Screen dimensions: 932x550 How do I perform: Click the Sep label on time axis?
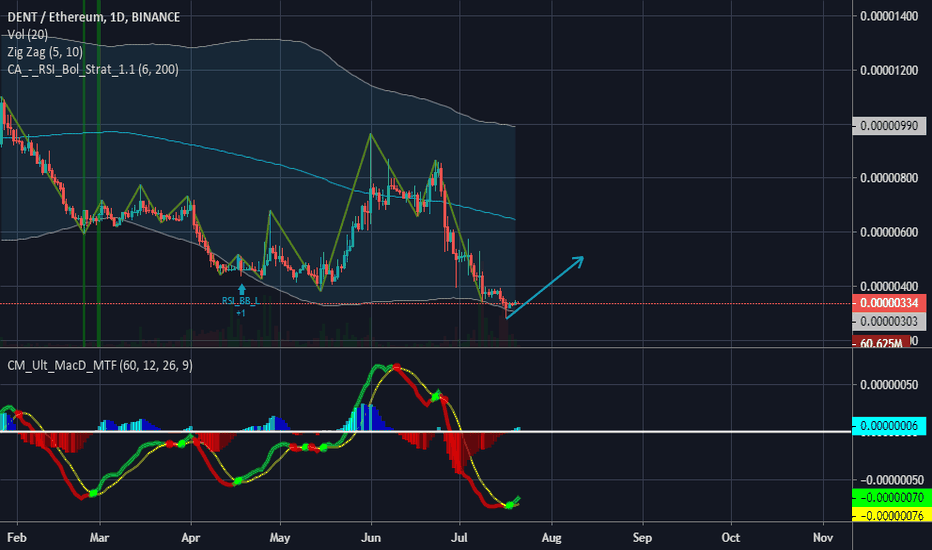click(x=643, y=538)
